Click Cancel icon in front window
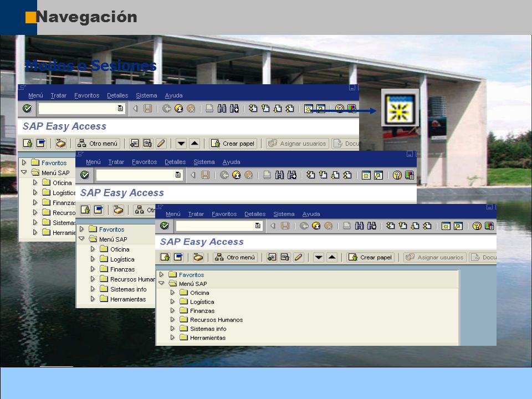532x399 pixels. pyautogui.click(x=329, y=226)
